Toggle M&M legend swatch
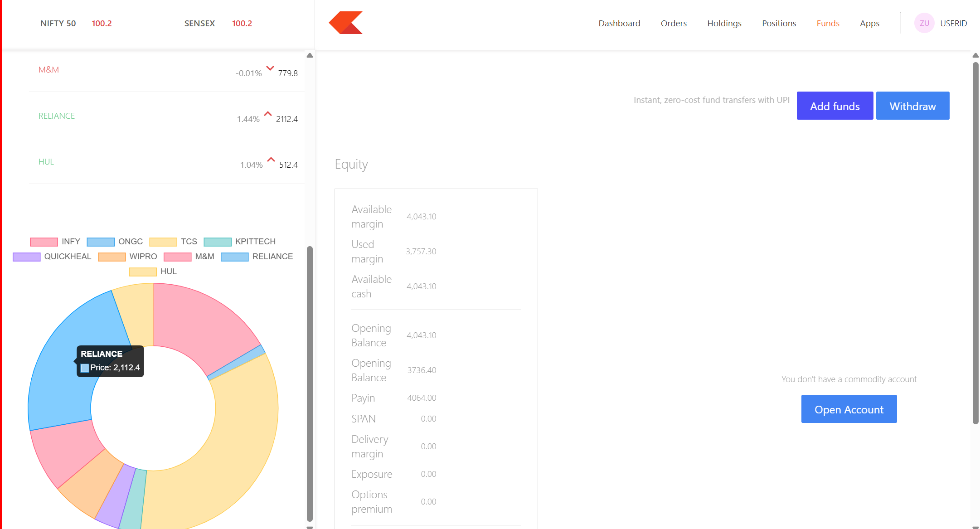This screenshot has height=529, width=980. click(178, 257)
